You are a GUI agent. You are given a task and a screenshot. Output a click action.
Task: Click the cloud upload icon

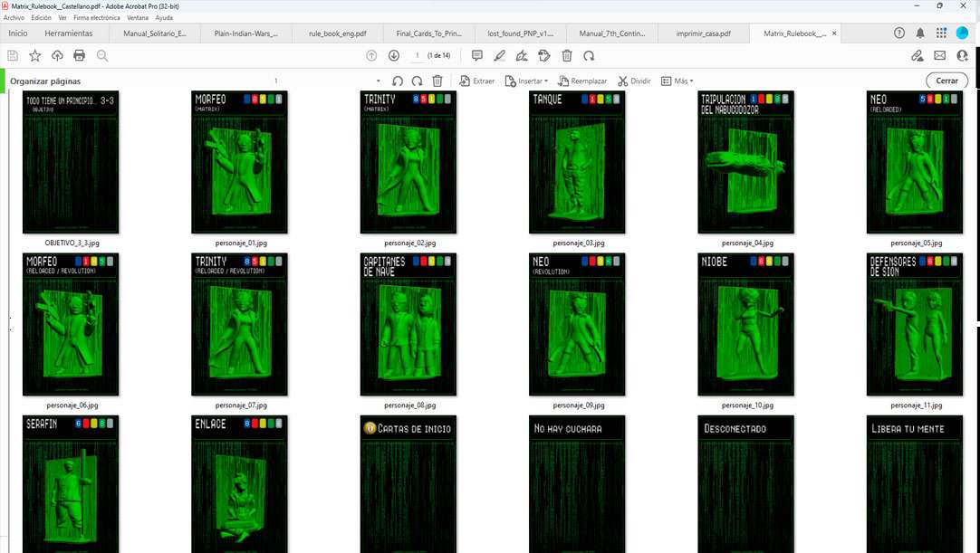[57, 56]
